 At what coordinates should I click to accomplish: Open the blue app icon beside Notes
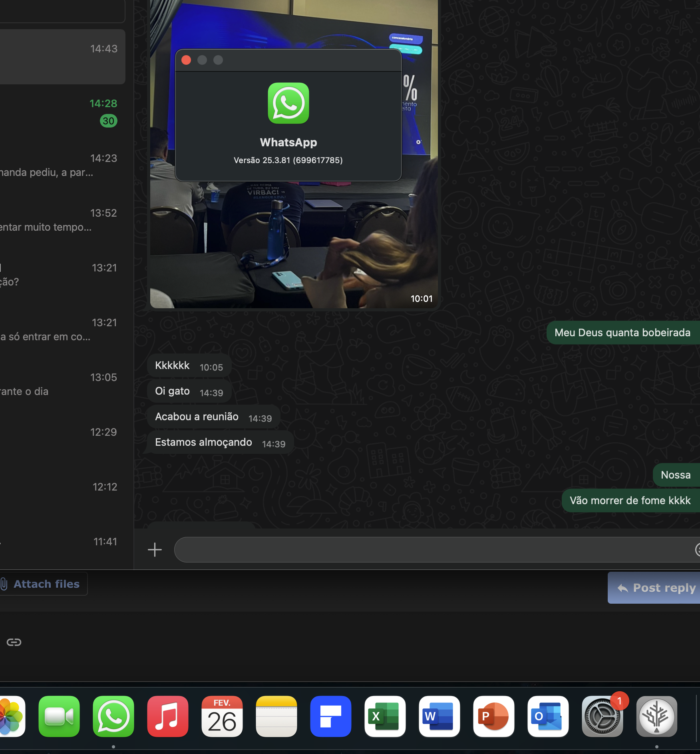pyautogui.click(x=331, y=716)
